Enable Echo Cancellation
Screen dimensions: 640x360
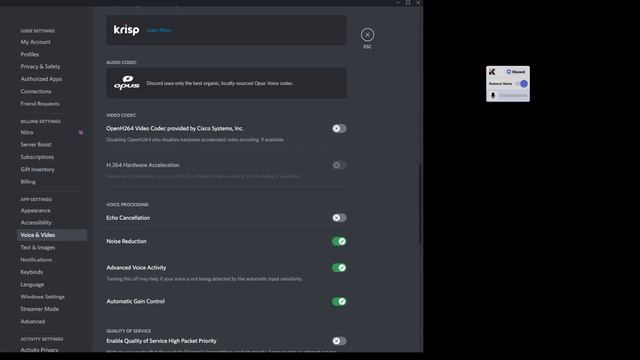[339, 218]
